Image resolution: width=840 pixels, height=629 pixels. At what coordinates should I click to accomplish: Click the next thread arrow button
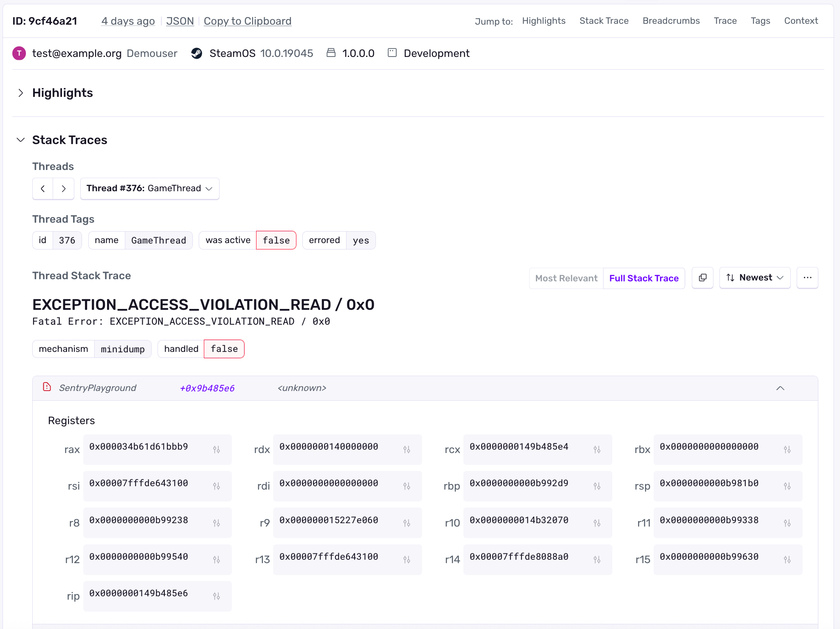click(64, 189)
